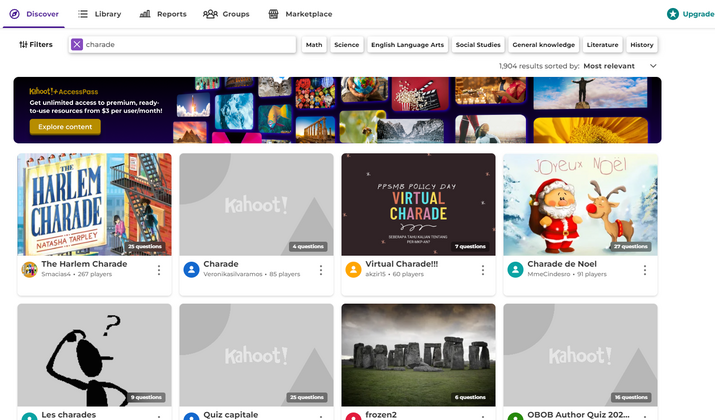Select the History filter chip
The width and height of the screenshot is (715, 420).
tap(642, 45)
